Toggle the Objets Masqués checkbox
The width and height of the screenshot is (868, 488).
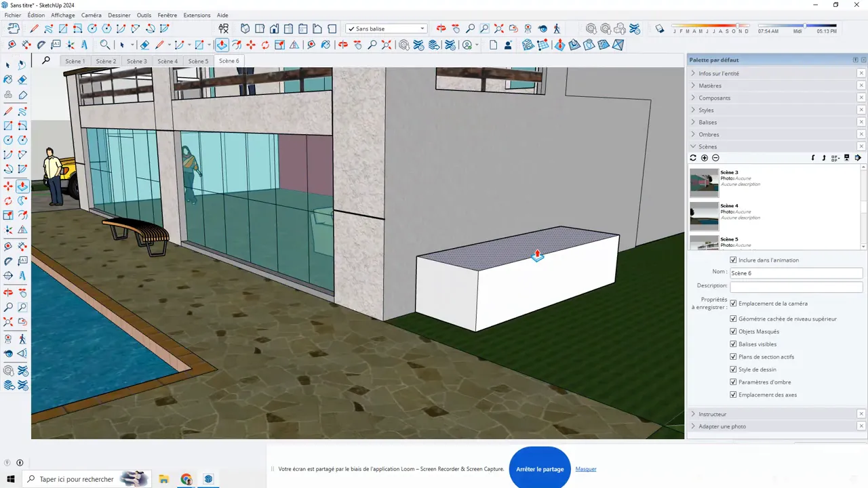coord(733,331)
